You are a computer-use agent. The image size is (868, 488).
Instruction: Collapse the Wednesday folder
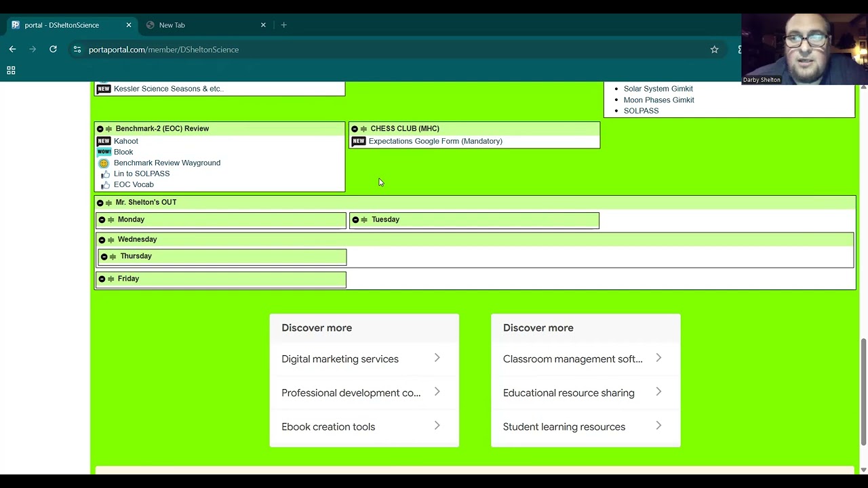point(102,239)
